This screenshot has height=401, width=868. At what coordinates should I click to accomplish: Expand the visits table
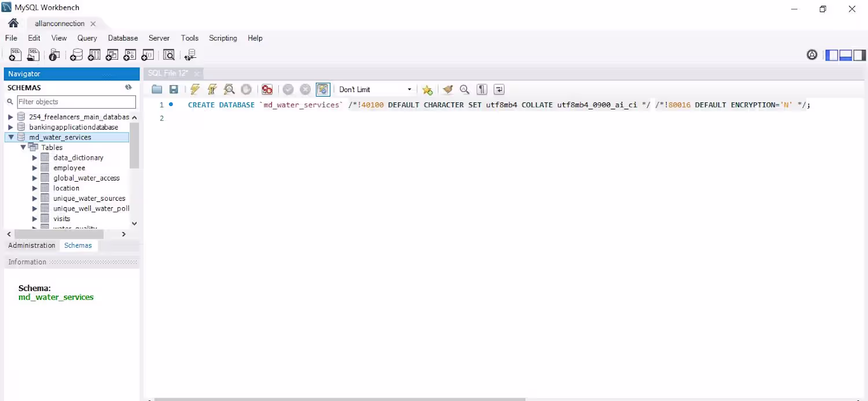[35, 219]
